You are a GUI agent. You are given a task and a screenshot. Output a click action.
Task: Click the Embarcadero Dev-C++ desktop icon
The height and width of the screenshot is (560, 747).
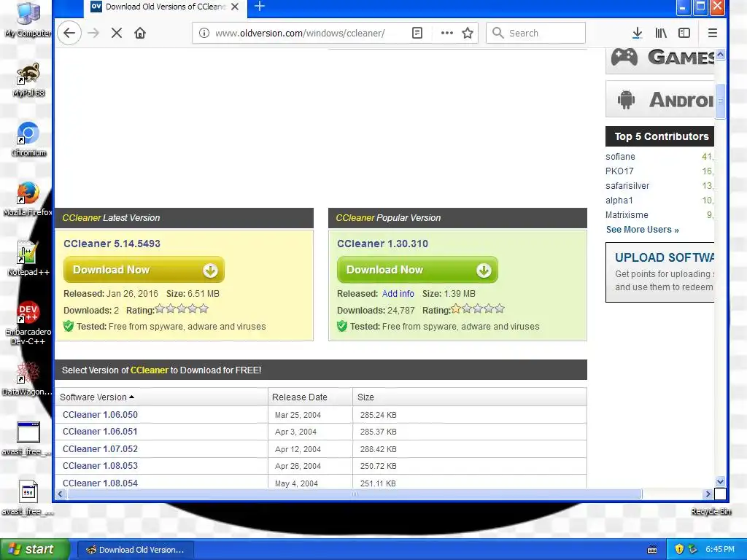(28, 323)
